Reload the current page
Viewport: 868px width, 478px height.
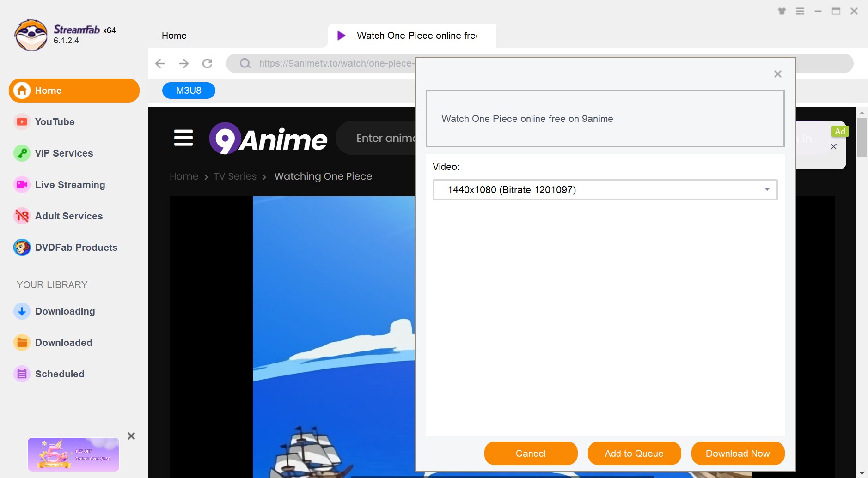pos(207,63)
